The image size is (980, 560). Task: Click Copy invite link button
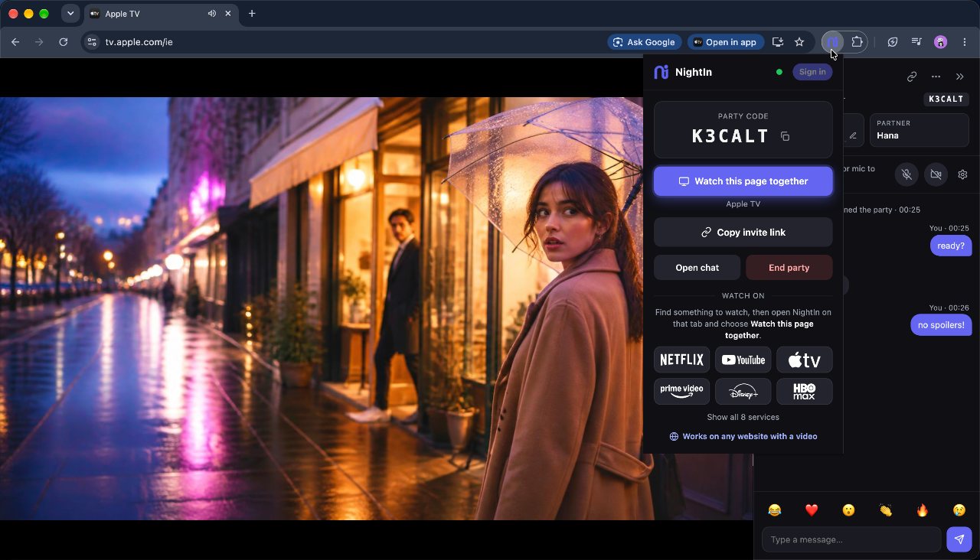[x=743, y=232]
